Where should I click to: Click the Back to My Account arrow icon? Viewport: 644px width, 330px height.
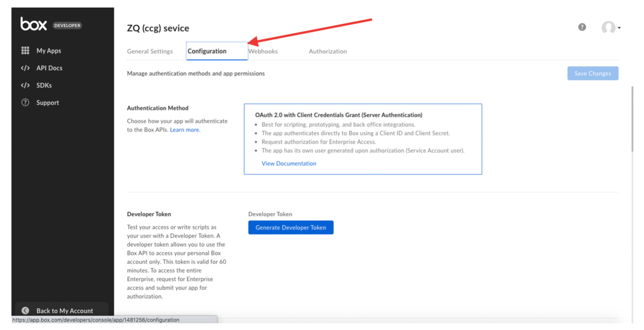[25, 311]
